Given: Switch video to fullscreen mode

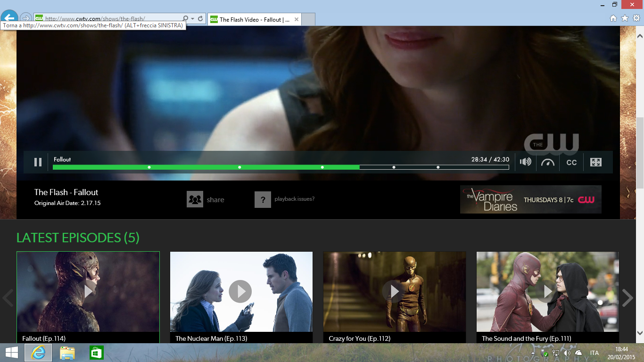Looking at the screenshot, I should pyautogui.click(x=596, y=162).
